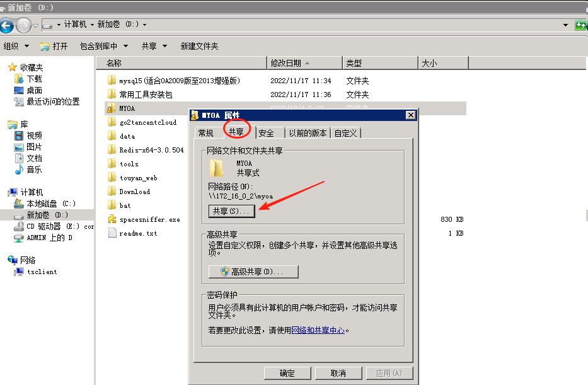This screenshot has width=588, height=385.
Task: Open the address bar history dropdown
Action: 565,25
